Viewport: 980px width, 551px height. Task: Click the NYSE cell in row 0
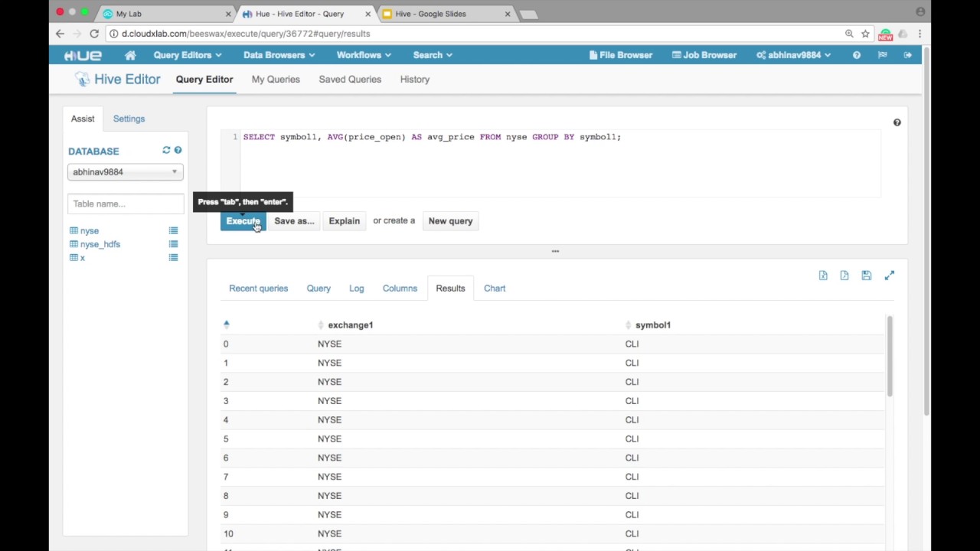click(330, 344)
